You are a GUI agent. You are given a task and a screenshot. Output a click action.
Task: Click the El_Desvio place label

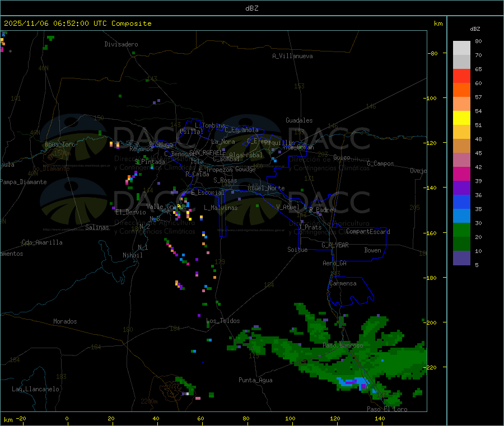[x=131, y=212]
